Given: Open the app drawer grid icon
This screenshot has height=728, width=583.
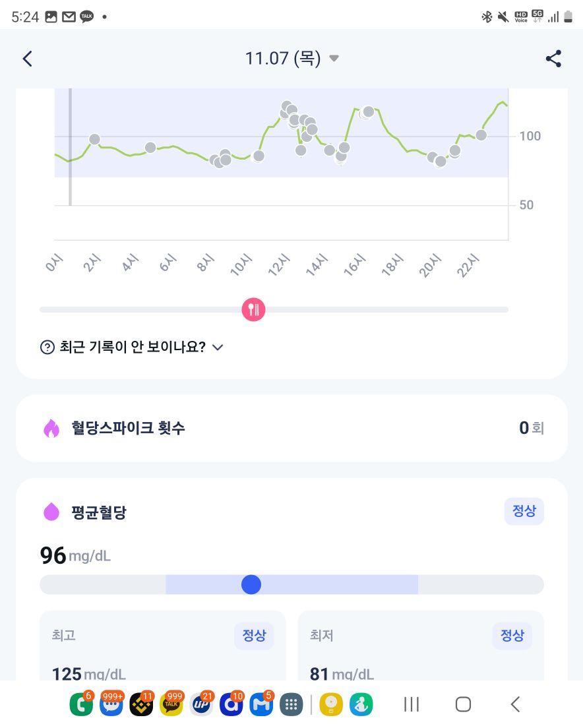Looking at the screenshot, I should [x=291, y=705].
